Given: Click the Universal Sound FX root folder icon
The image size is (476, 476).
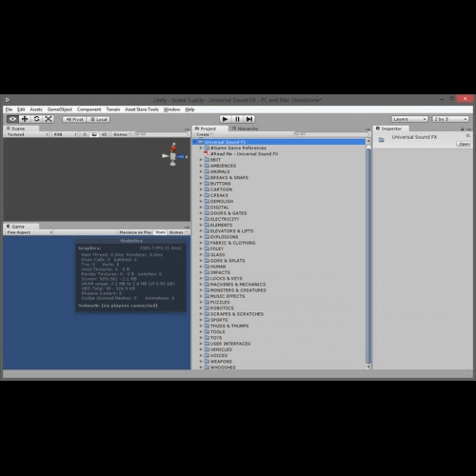Looking at the screenshot, I should (201, 142).
